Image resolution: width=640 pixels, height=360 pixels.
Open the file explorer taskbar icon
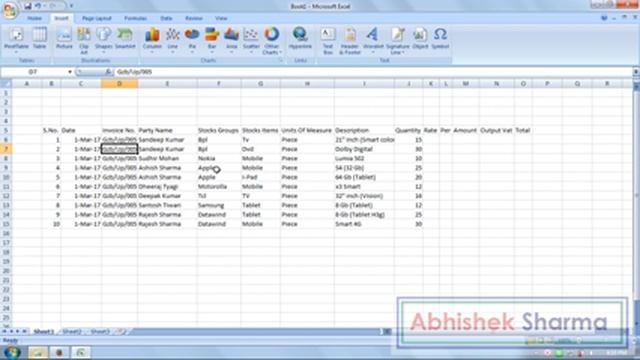38,353
